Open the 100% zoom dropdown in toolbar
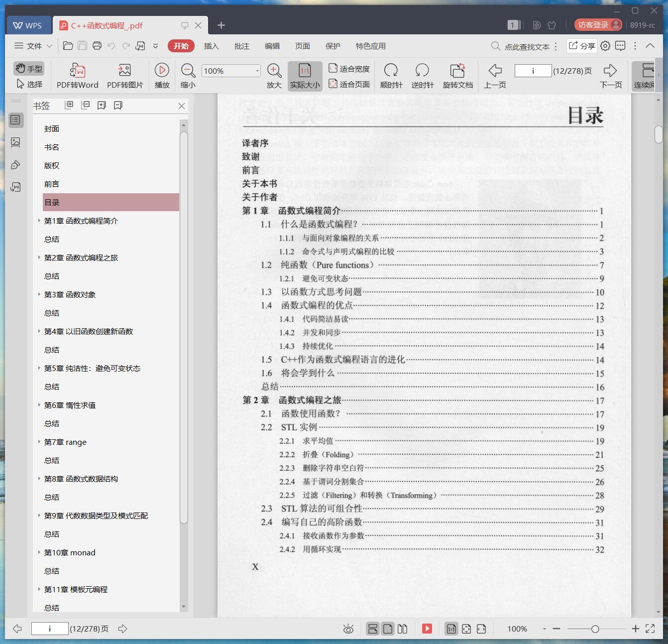 click(x=257, y=71)
